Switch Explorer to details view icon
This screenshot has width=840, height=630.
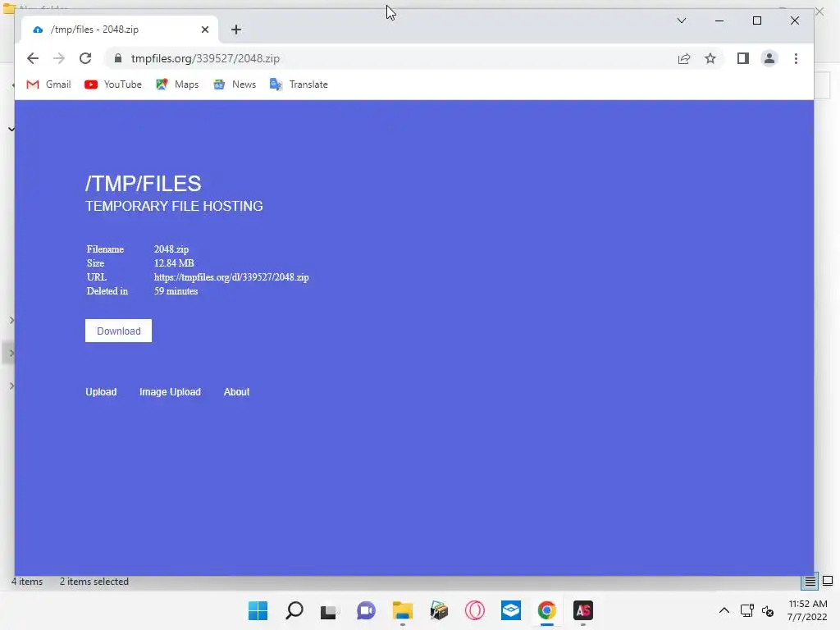coord(810,582)
